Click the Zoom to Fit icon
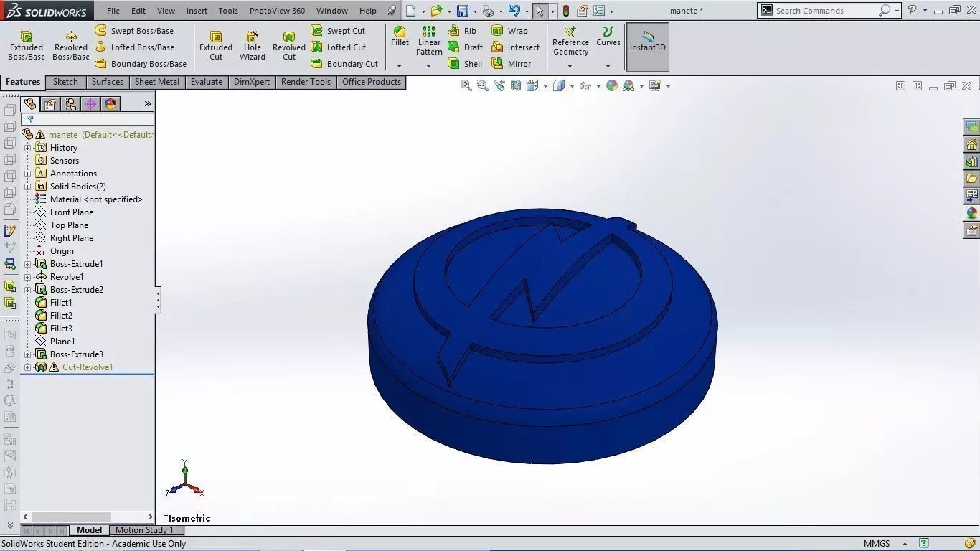980x551 pixels. 466,85
